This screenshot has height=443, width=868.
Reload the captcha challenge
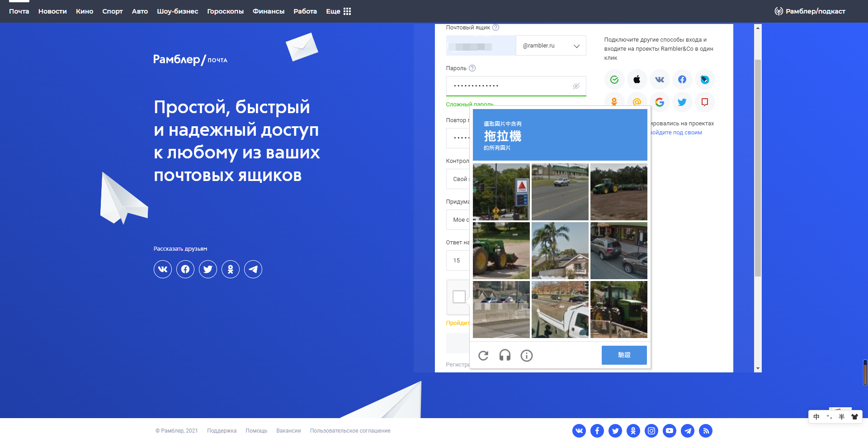(x=483, y=355)
